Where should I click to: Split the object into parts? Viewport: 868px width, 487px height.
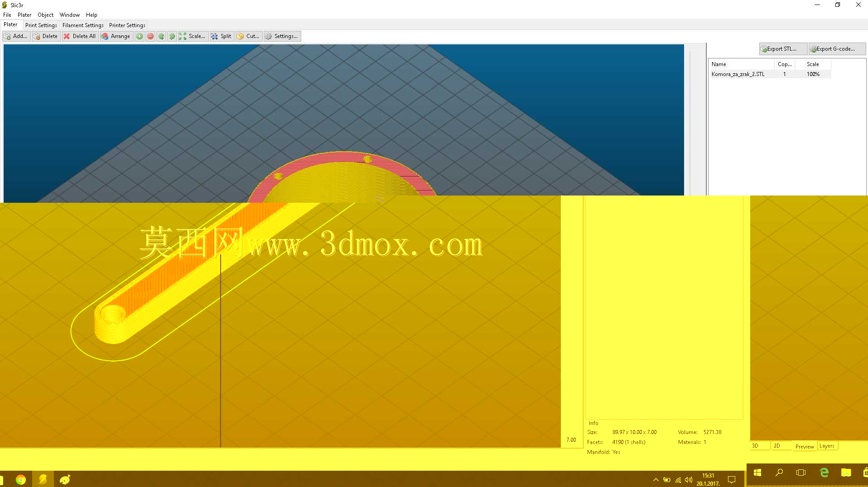222,36
